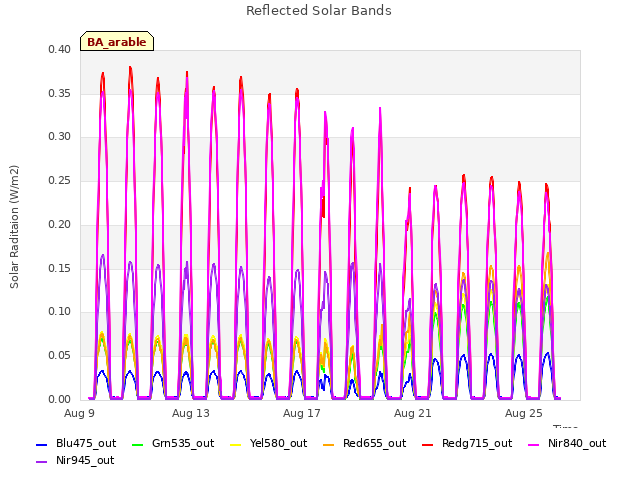The image size is (640, 480).
Task: Click the 0.40 y-axis tick label
Action: (x=60, y=49)
